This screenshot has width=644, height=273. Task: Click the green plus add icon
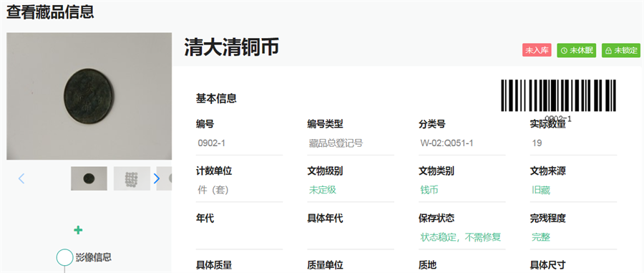pyautogui.click(x=78, y=230)
